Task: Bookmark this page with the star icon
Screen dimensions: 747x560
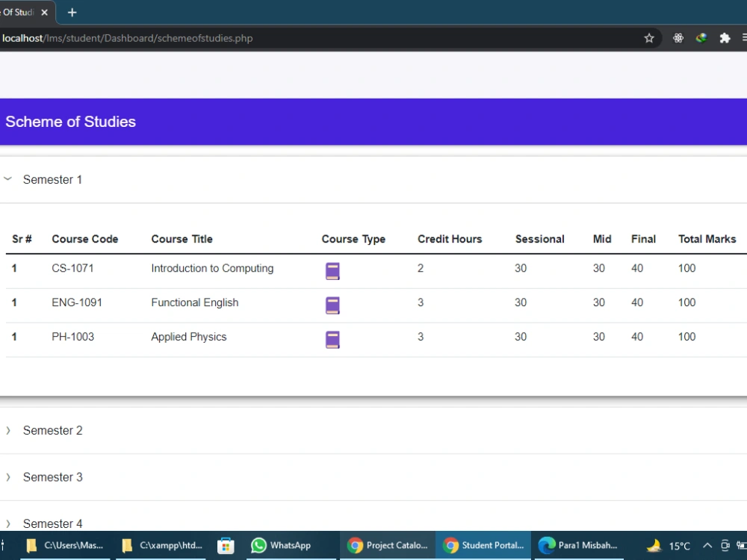Action: point(649,38)
